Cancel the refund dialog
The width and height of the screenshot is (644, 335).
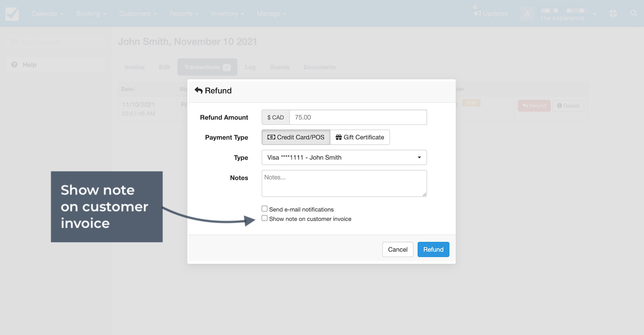tap(398, 250)
